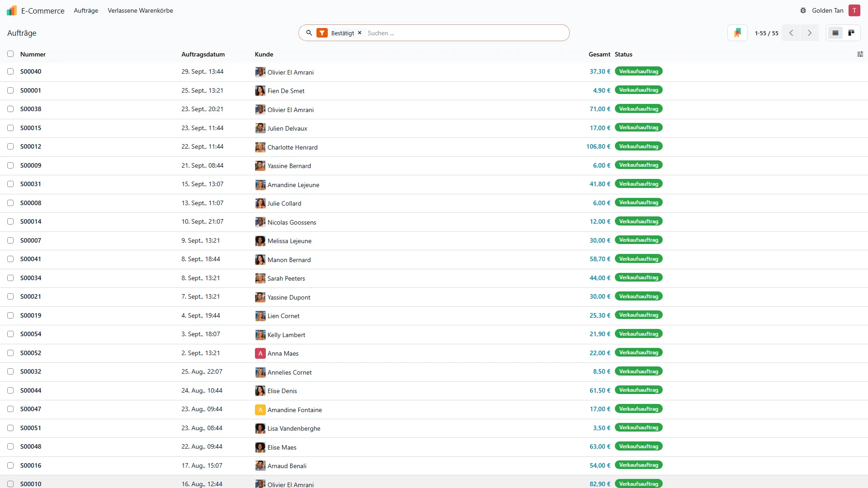Open order S00038
868x488 pixels.
pos(31,109)
